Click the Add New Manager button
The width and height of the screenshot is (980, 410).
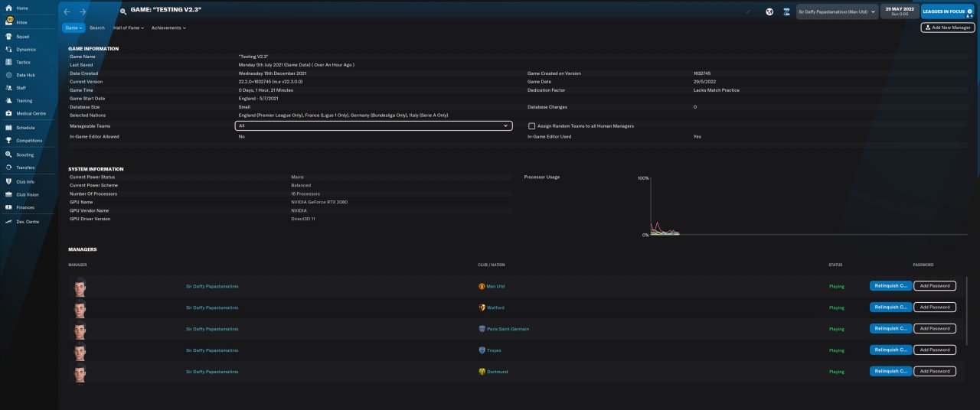point(948,28)
